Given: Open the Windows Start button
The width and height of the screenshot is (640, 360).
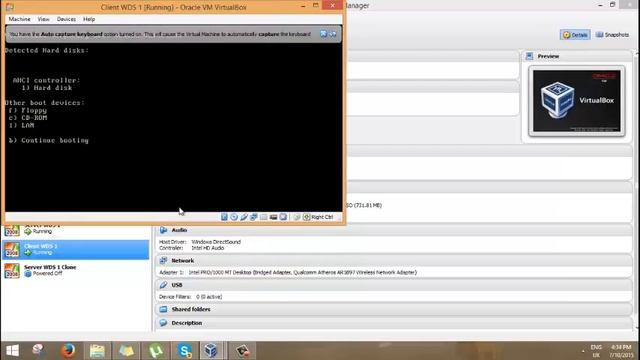Looking at the screenshot, I should [12, 351].
